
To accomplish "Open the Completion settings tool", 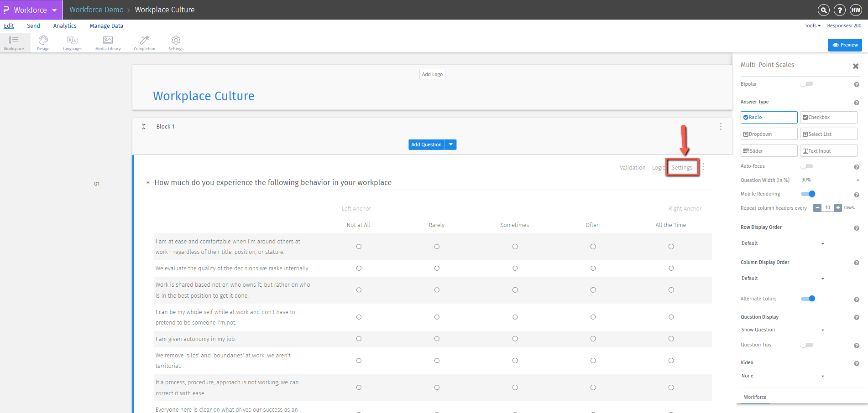I will click(x=144, y=43).
